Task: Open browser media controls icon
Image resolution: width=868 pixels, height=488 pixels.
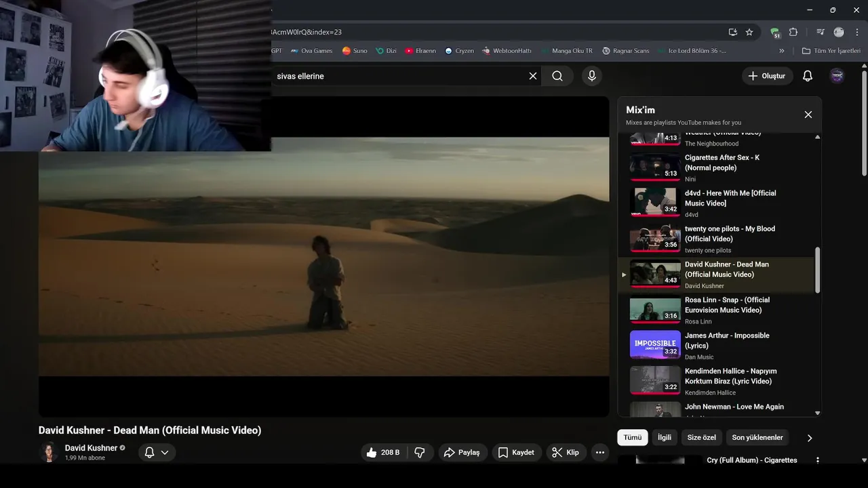Action: click(821, 32)
